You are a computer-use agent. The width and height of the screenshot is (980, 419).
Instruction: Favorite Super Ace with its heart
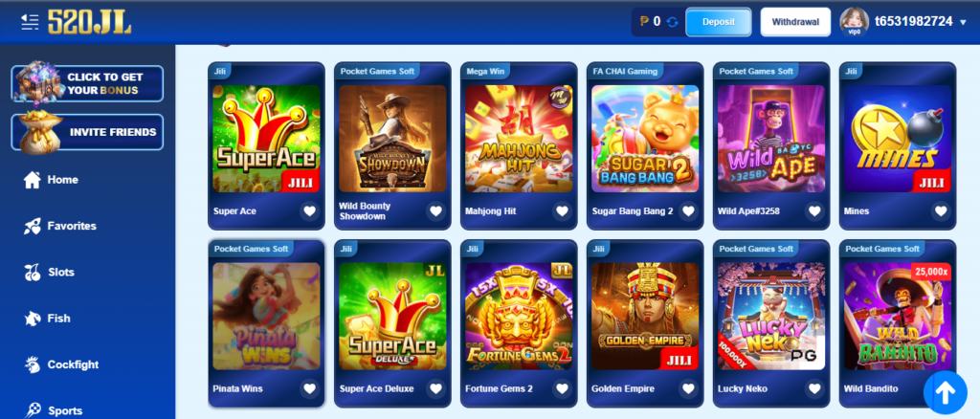coord(309,211)
